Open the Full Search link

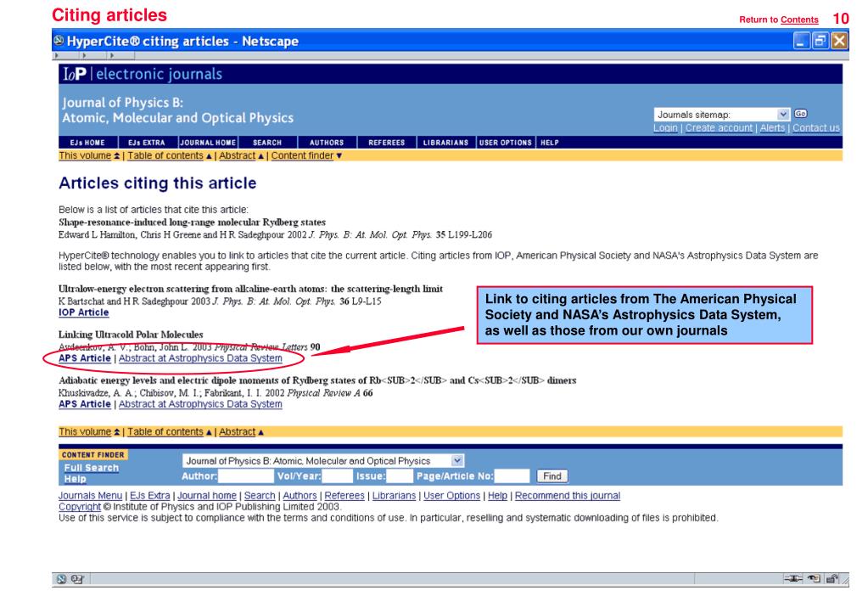[92, 468]
